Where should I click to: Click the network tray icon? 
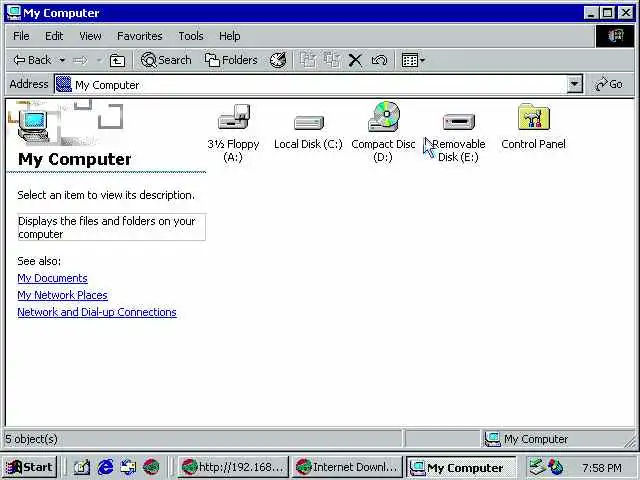(x=537, y=467)
